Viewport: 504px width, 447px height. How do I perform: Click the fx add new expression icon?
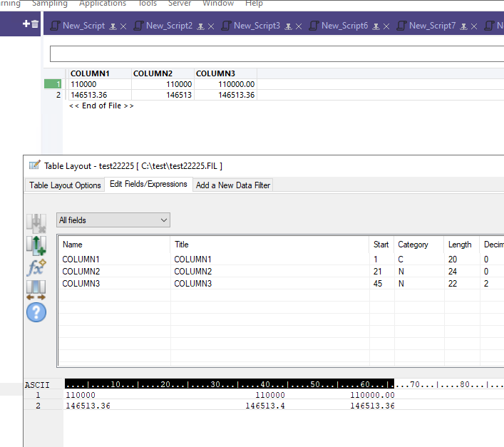click(x=36, y=267)
